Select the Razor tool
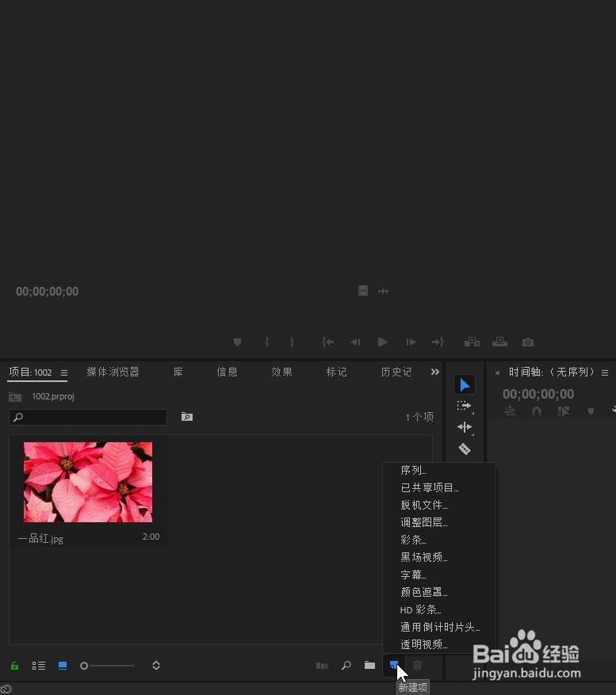Screen dimensions: 616x695 coord(465,449)
